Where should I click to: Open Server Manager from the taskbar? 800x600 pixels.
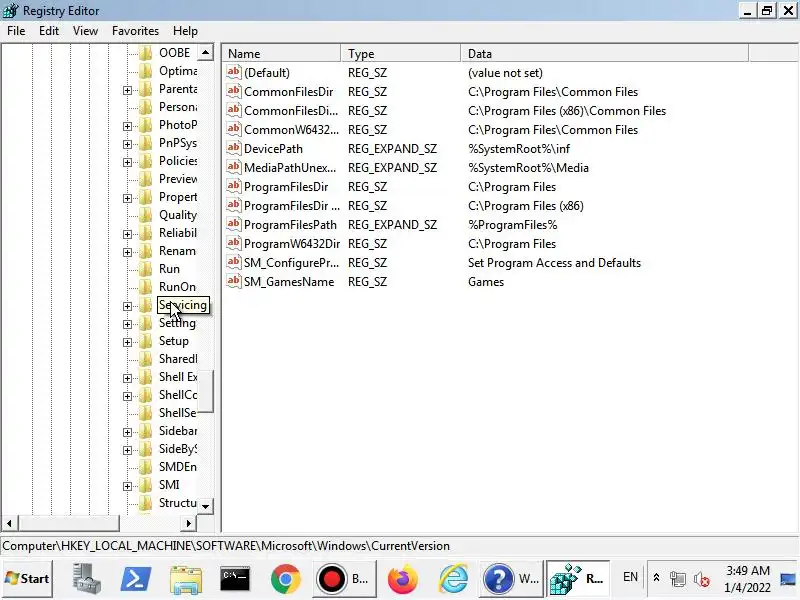coord(85,579)
